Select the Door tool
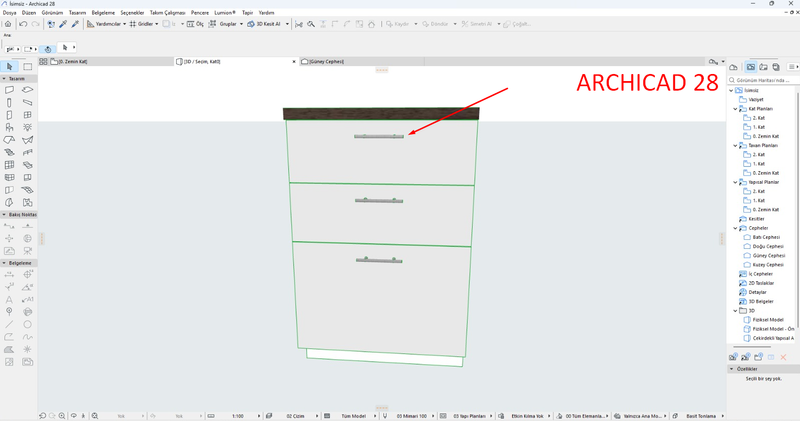 point(9,115)
